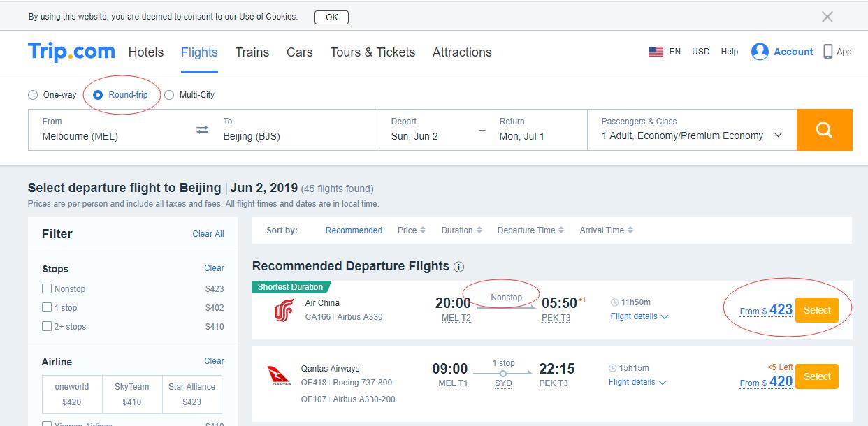Viewport: 868px width, 426px height.
Task: Expand Flight details for Air China flight
Action: [639, 316]
